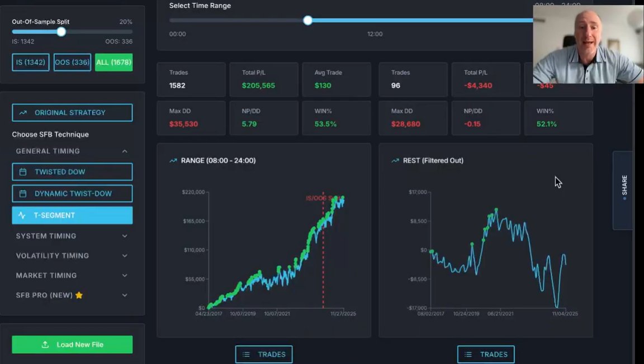Click the WIN% 53.5% value
644x364 pixels.
325,124
